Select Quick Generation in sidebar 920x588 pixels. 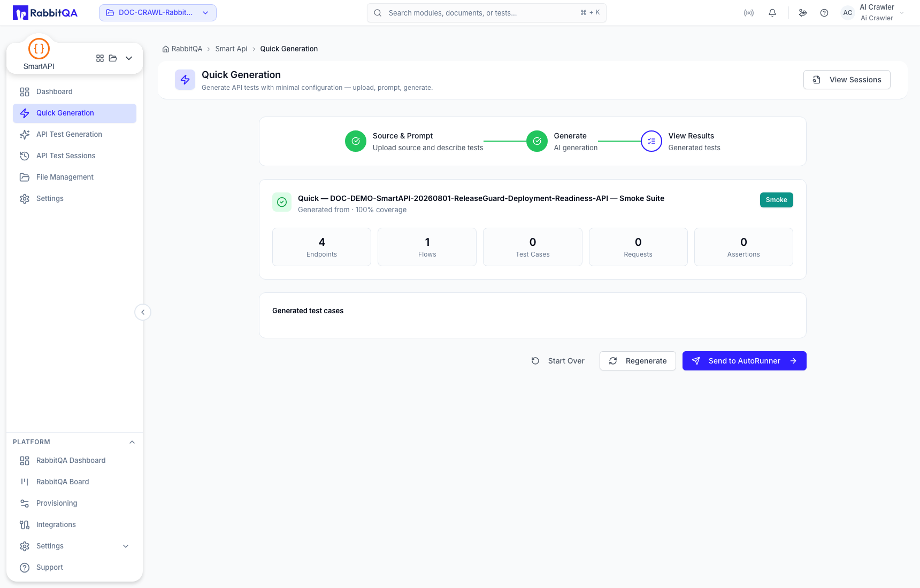coord(74,113)
